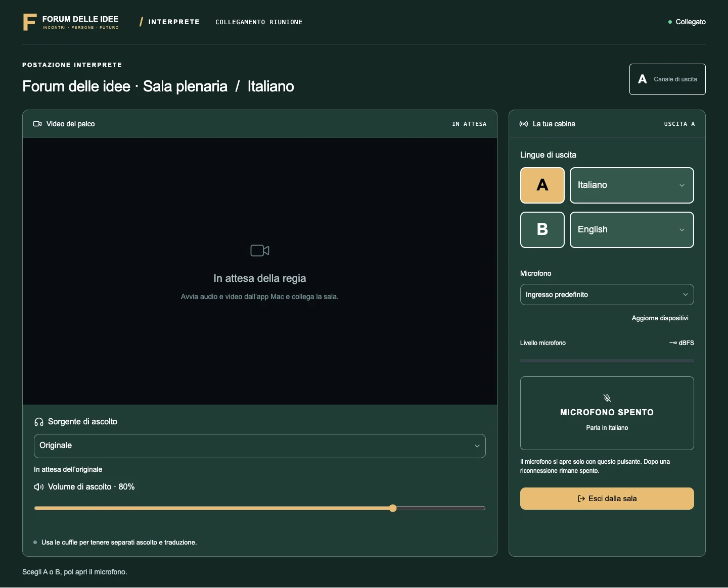Click the Canale di uscita A button

click(667, 79)
